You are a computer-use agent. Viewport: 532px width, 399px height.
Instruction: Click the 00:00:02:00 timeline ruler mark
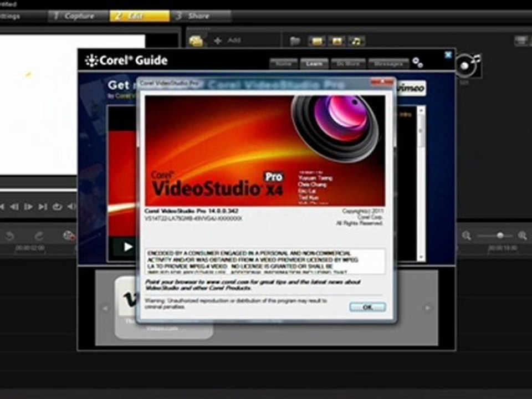point(30,248)
